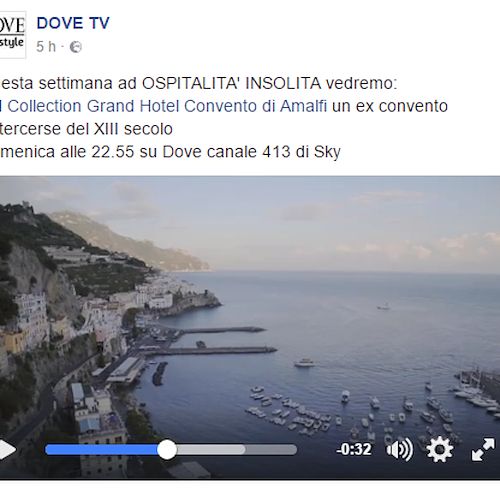
Task: Jump to the light-gray buffered progress segment
Action: pos(211,450)
